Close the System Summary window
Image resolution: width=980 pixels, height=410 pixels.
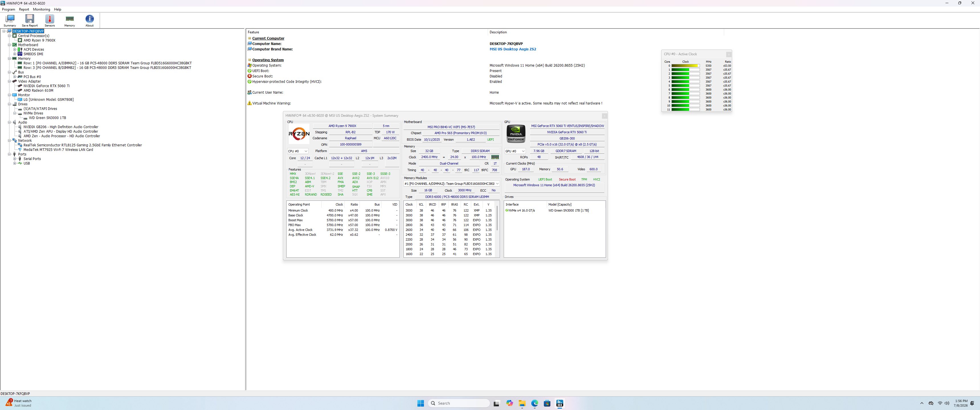(x=604, y=116)
